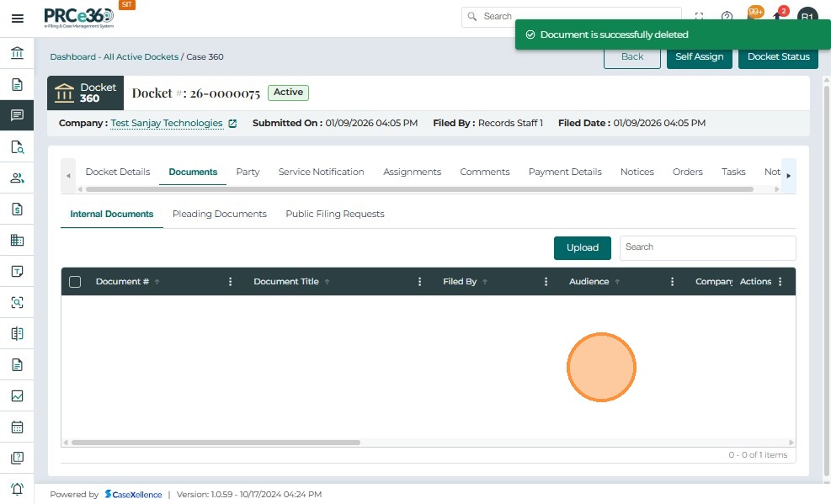Open Document Title column menu
Viewport: 831px width, 504px height.
pyautogui.click(x=420, y=282)
